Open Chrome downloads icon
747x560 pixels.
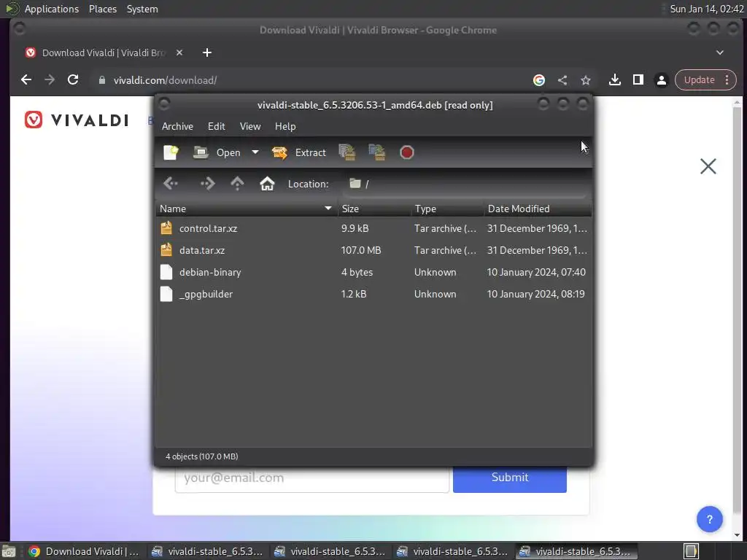pos(614,80)
